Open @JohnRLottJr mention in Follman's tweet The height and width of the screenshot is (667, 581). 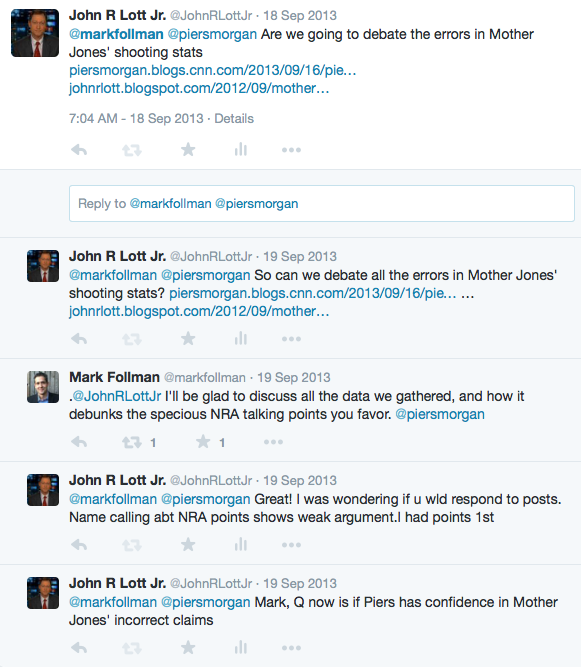pos(117,396)
